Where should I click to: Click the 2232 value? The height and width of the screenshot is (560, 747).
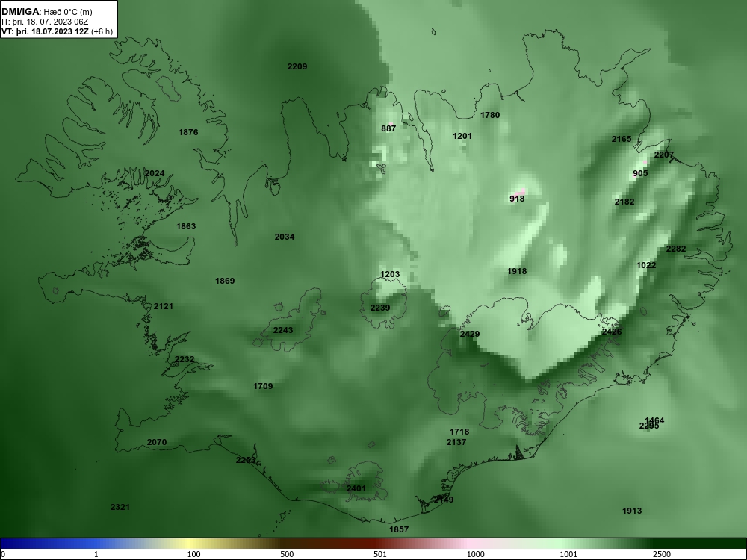185,359
